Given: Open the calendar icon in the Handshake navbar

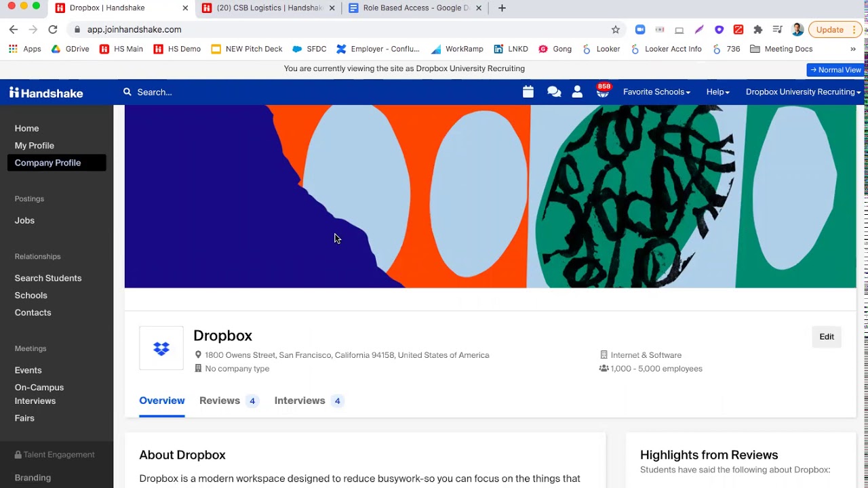Looking at the screenshot, I should [528, 92].
